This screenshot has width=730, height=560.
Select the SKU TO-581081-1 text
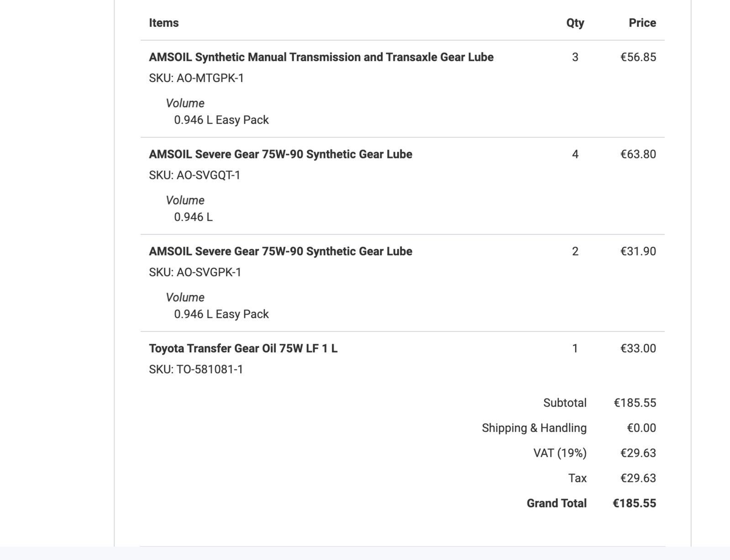196,369
